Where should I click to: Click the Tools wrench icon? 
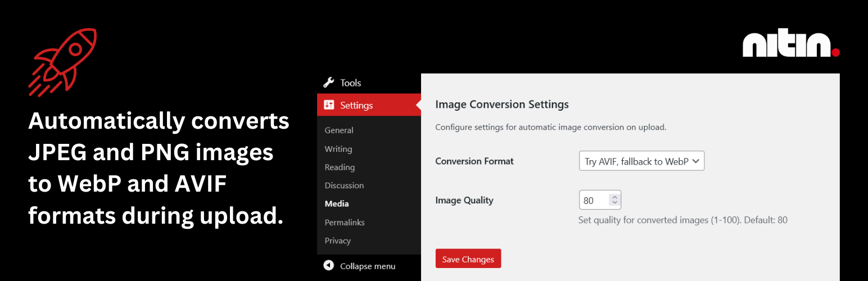coord(329,83)
